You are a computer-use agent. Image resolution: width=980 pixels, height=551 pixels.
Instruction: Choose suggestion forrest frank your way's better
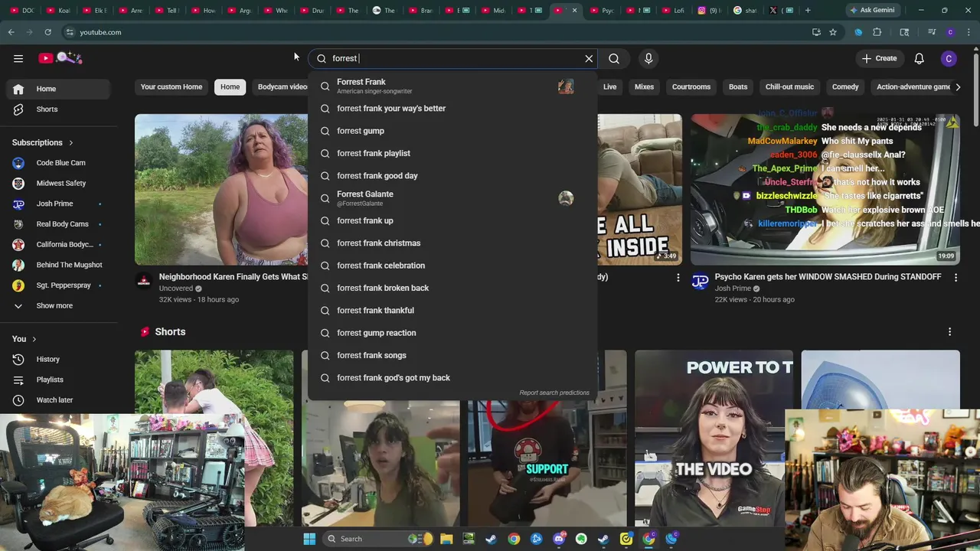[x=452, y=109]
